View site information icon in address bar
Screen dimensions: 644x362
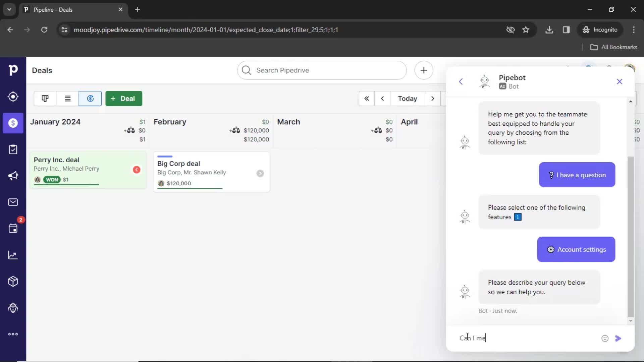tap(64, 30)
